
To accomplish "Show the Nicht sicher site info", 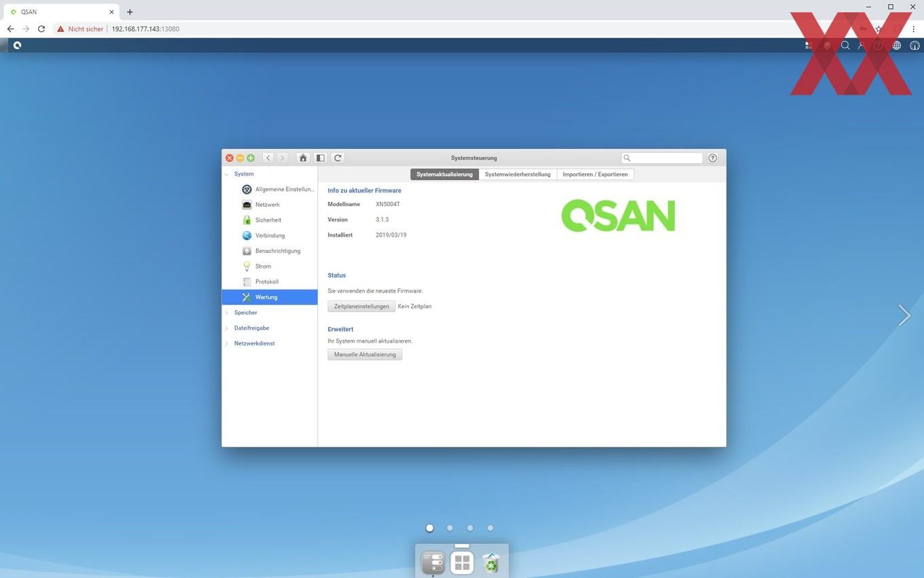I will pyautogui.click(x=80, y=29).
